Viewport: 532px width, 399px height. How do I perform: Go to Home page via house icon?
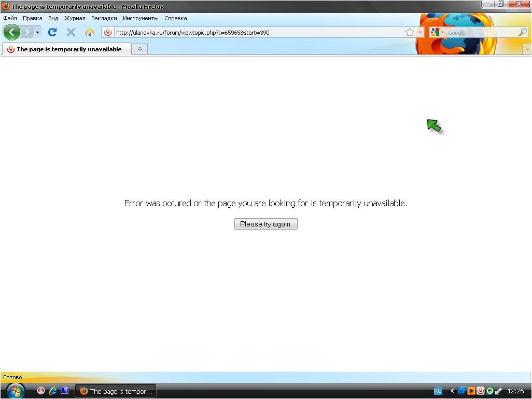(90, 32)
